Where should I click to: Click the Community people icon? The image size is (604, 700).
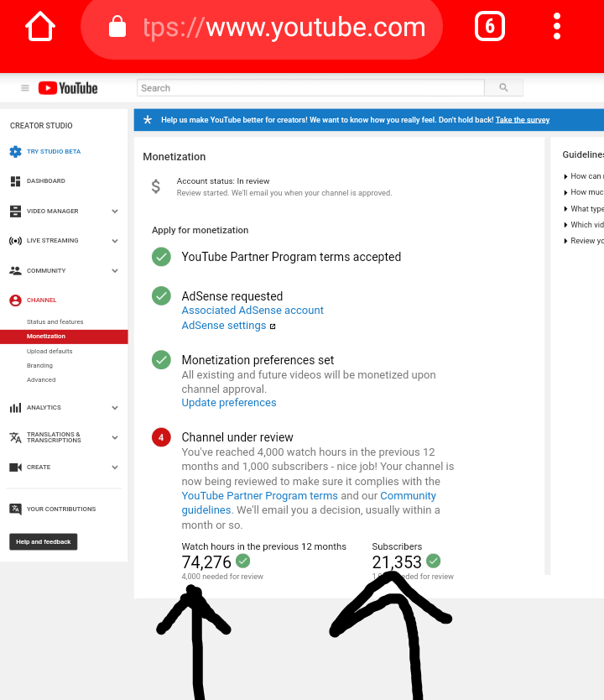tap(15, 270)
